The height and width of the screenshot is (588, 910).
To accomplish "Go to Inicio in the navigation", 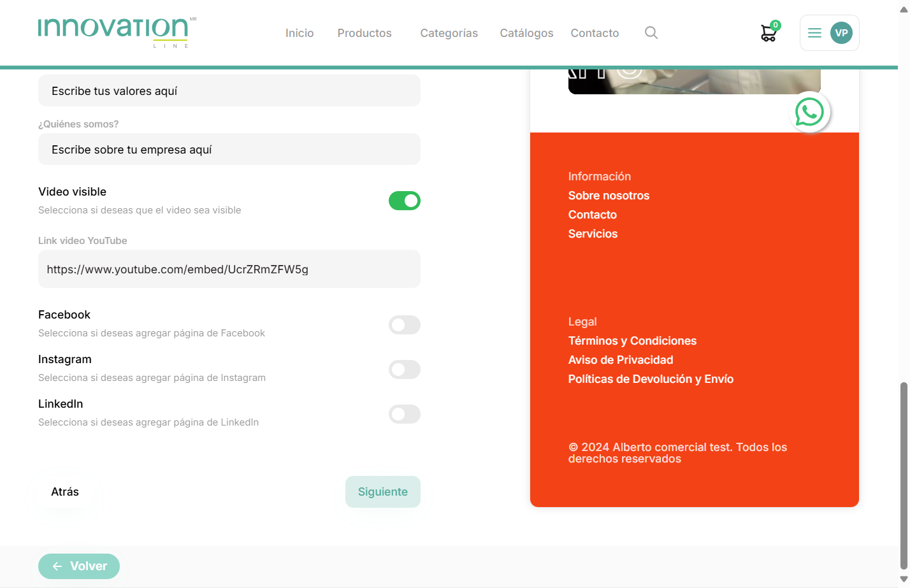I will (300, 33).
